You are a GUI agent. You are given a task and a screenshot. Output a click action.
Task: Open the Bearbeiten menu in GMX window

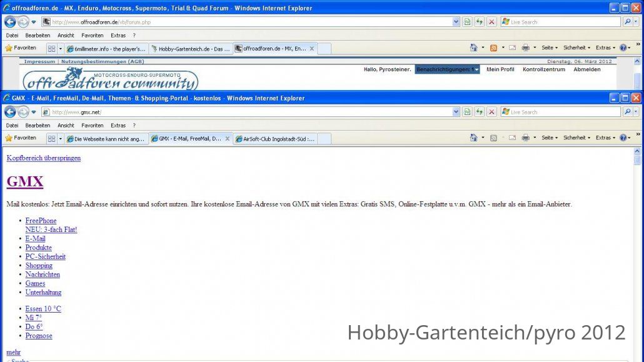(x=38, y=125)
